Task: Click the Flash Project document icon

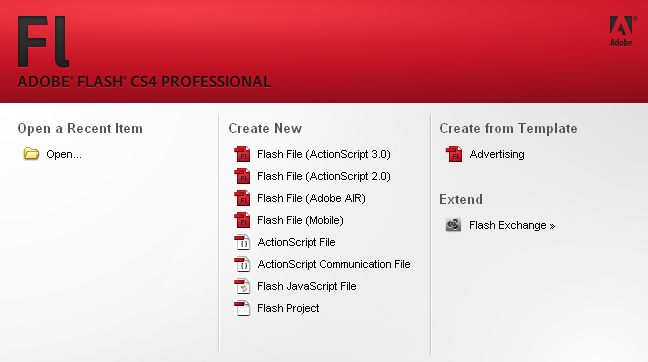Action: [242, 308]
